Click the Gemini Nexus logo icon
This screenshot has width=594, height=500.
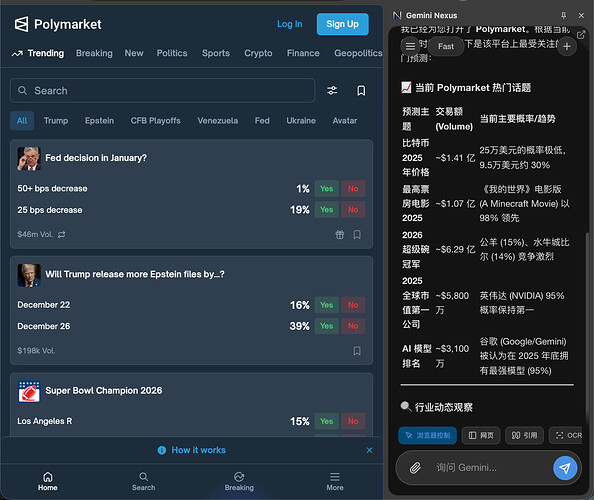tap(397, 16)
